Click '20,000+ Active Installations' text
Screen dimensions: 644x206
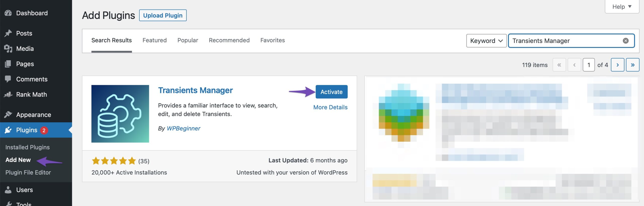(x=129, y=172)
